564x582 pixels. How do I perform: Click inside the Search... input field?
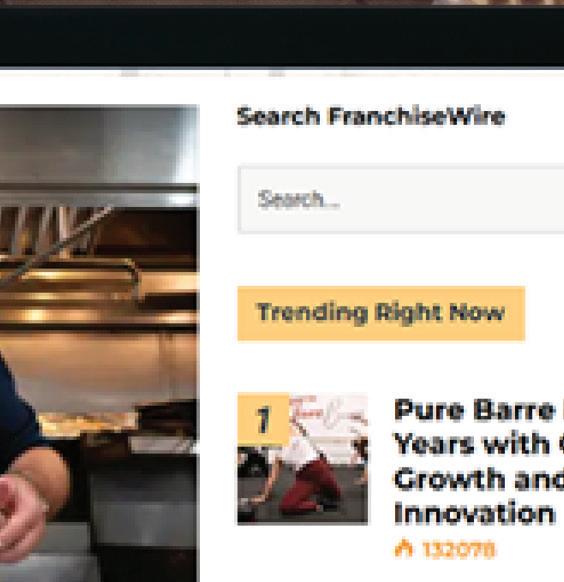pyautogui.click(x=401, y=200)
